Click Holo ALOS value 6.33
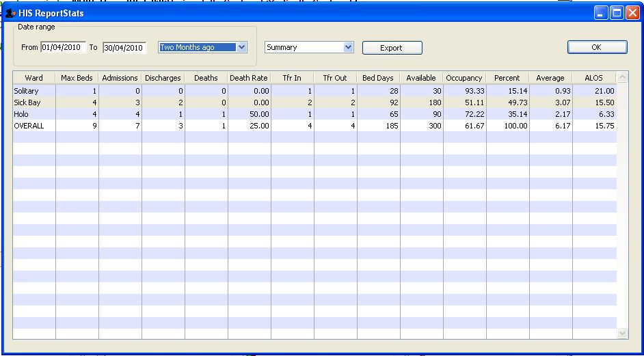Screen dimensions: 644x356 point(606,114)
